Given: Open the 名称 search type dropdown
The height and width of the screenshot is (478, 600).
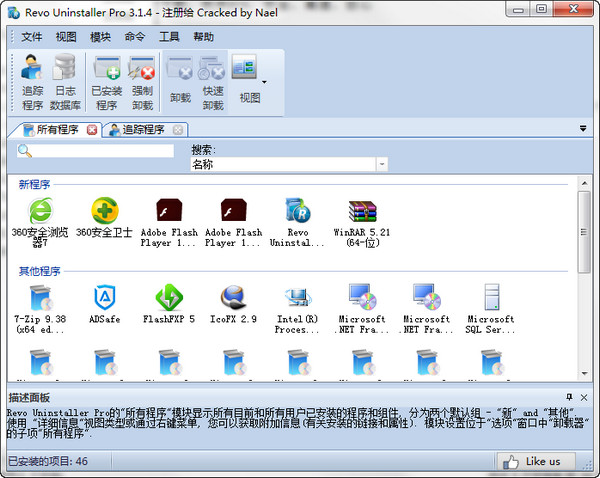Looking at the screenshot, I should [382, 164].
